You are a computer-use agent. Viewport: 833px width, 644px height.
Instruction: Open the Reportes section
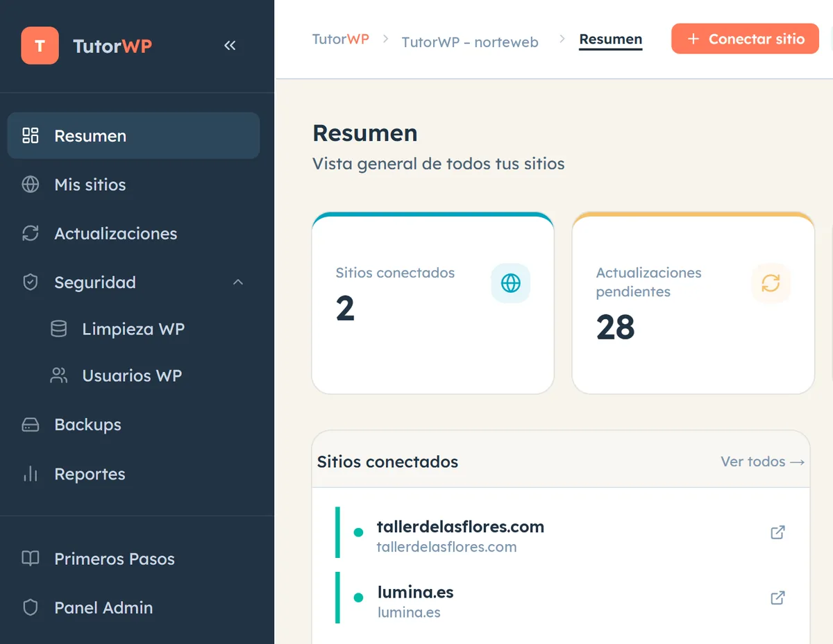point(133,474)
